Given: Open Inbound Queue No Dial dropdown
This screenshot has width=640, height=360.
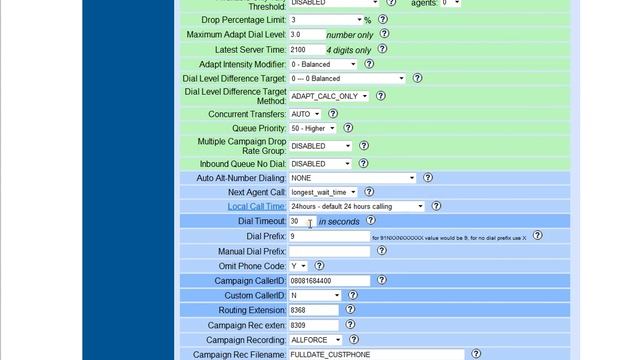Looking at the screenshot, I should coord(320,164).
